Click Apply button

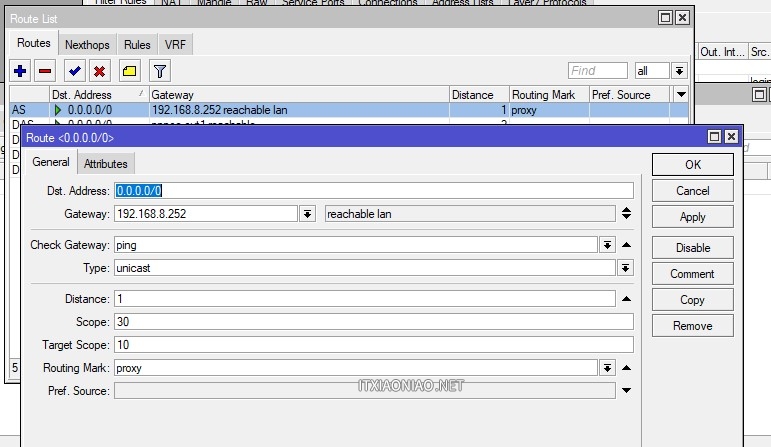pyautogui.click(x=693, y=217)
